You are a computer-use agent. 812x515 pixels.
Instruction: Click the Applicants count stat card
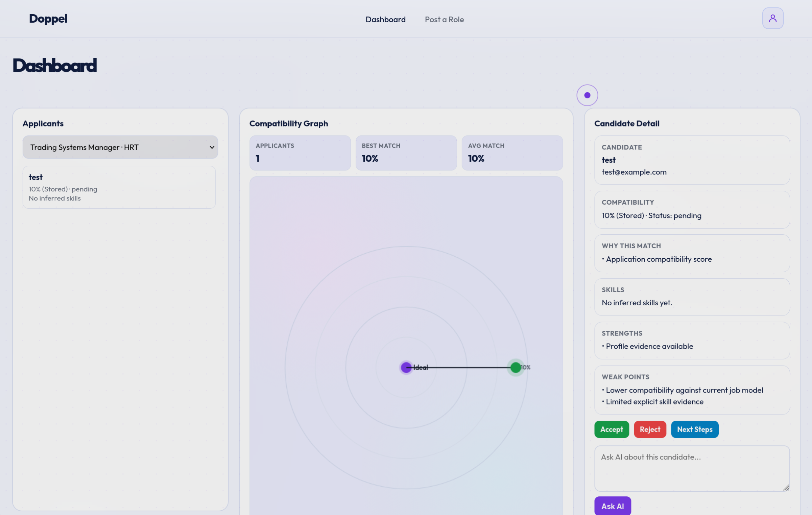300,153
